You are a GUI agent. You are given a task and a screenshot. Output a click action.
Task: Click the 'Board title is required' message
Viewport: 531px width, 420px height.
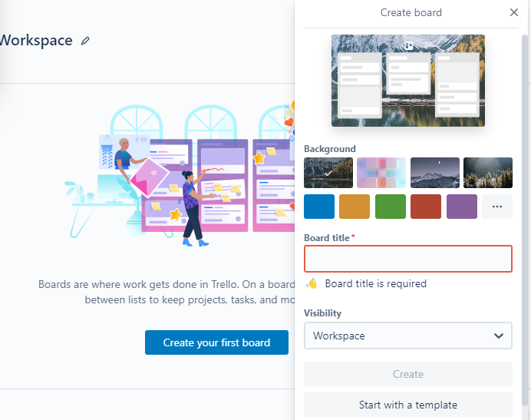point(375,283)
